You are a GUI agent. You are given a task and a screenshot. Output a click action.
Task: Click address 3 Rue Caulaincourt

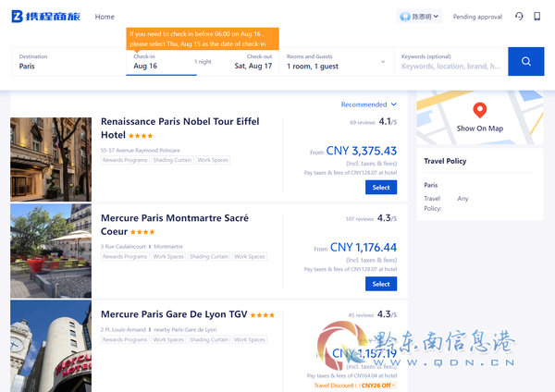123,247
